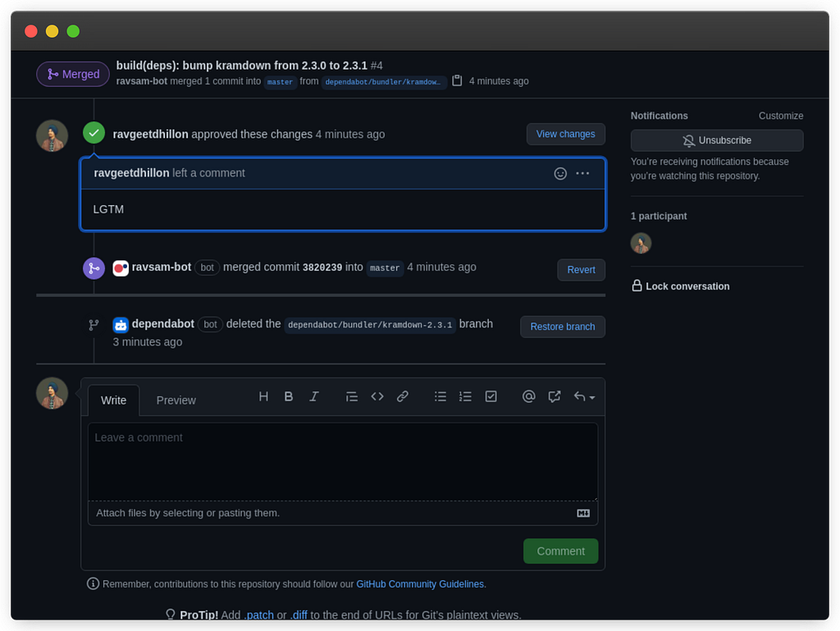Insert a heading with the H icon
This screenshot has width=840, height=631.
coord(263,397)
